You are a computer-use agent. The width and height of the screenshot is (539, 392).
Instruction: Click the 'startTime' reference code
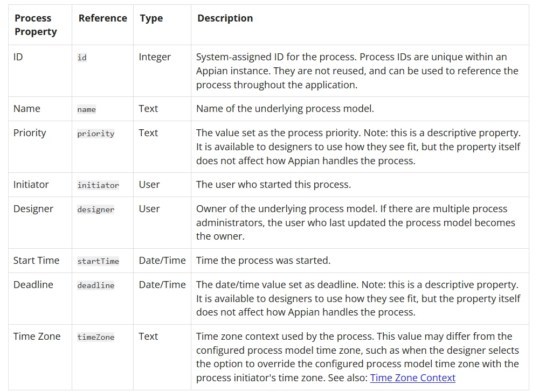coord(98,261)
